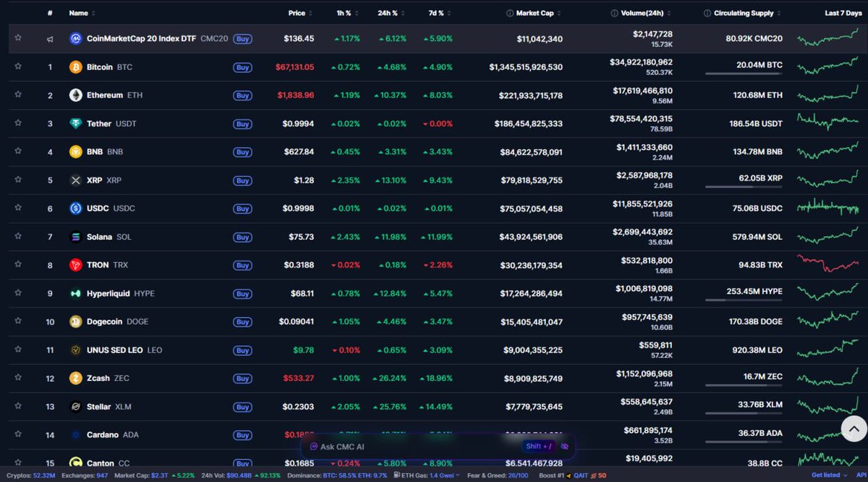Click the Exchanges 947 footer link
This screenshot has width=868, height=482.
pyautogui.click(x=85, y=475)
